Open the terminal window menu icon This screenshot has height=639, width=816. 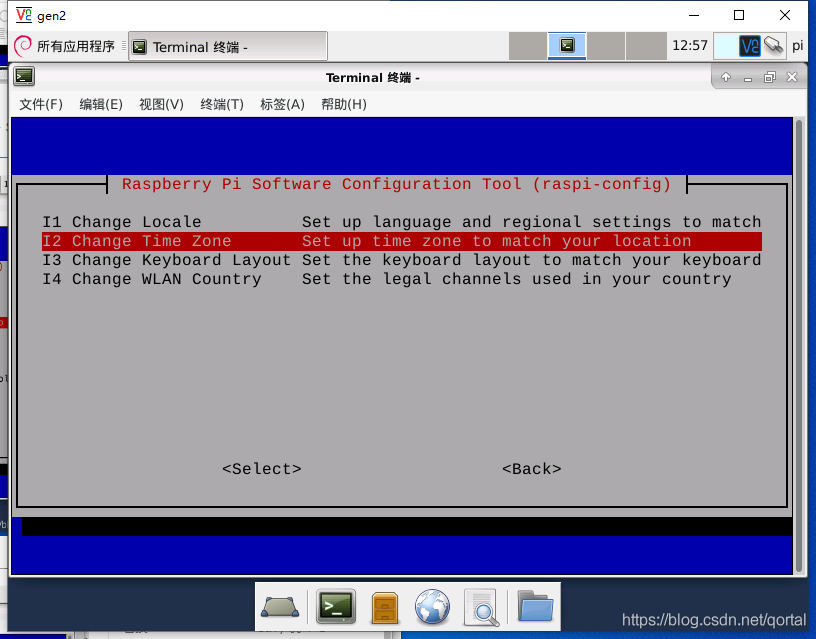24,76
